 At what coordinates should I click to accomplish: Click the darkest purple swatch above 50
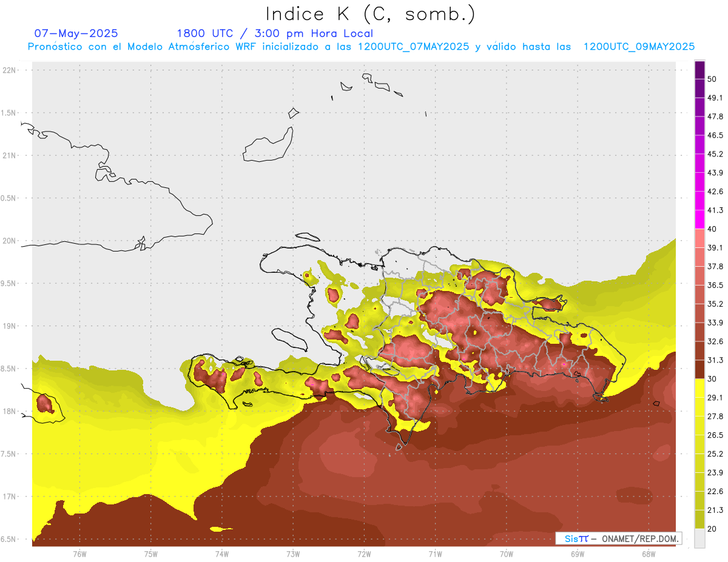(x=699, y=70)
